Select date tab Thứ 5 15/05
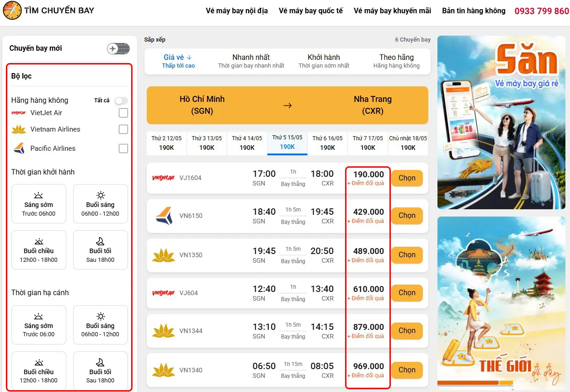 point(287,143)
